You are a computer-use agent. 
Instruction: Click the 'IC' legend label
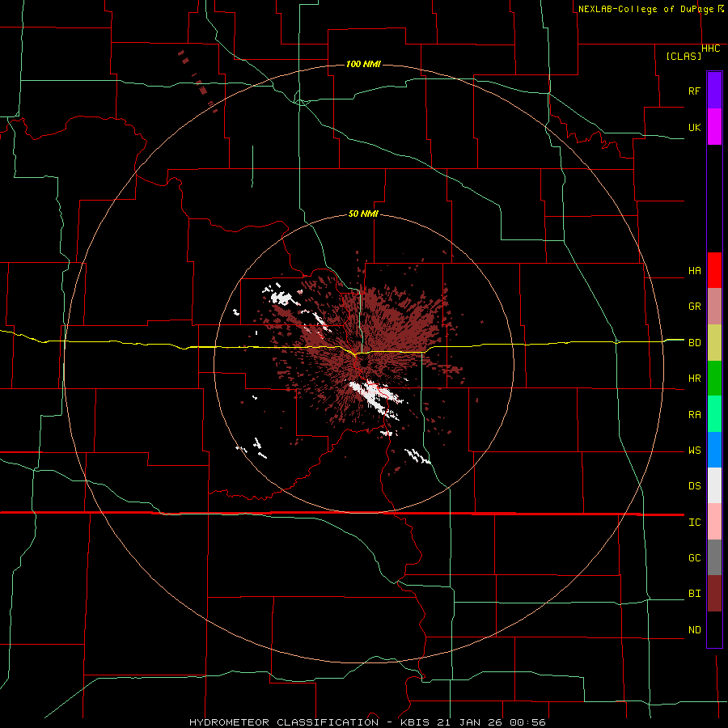(x=694, y=523)
